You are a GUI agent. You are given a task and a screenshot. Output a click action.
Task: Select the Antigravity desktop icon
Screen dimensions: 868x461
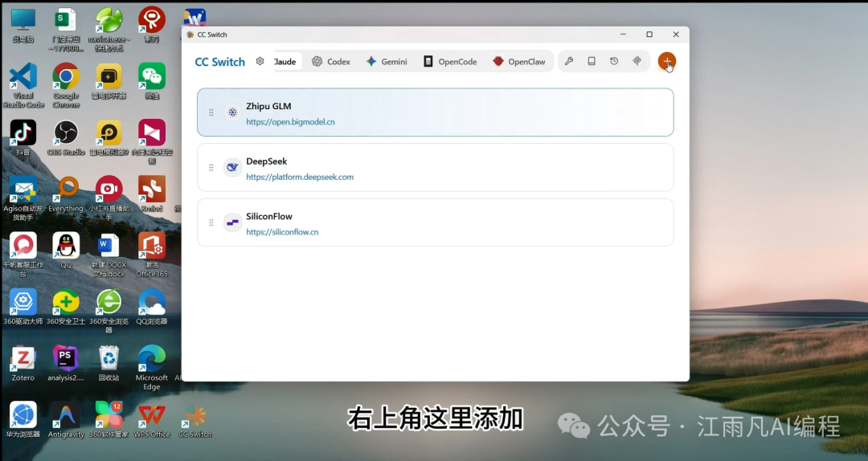(66, 419)
